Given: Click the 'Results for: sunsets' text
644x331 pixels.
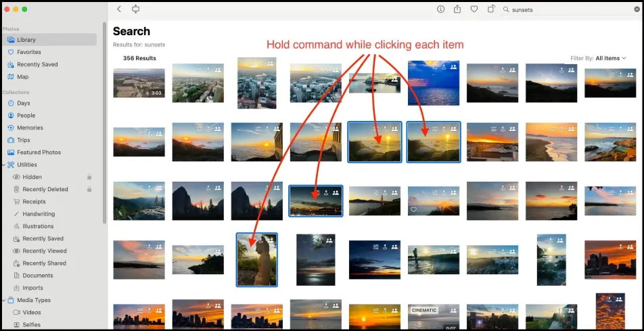Looking at the screenshot, I should [139, 45].
